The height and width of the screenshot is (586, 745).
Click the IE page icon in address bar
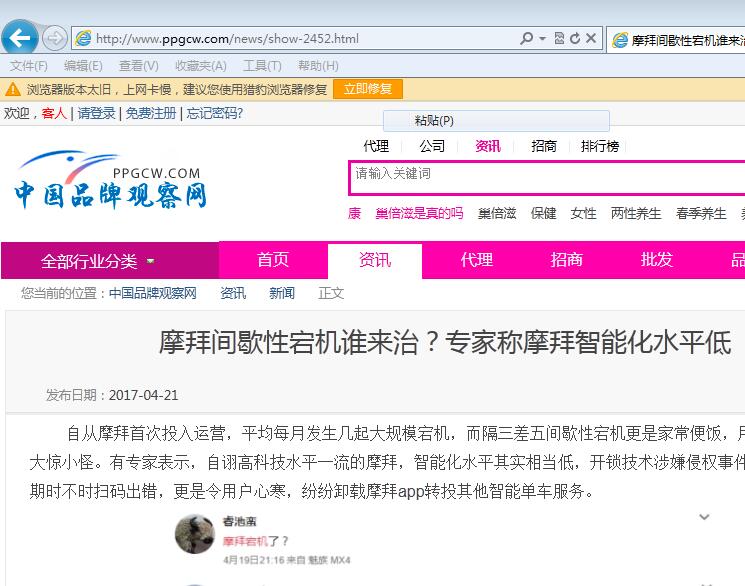click(83, 38)
